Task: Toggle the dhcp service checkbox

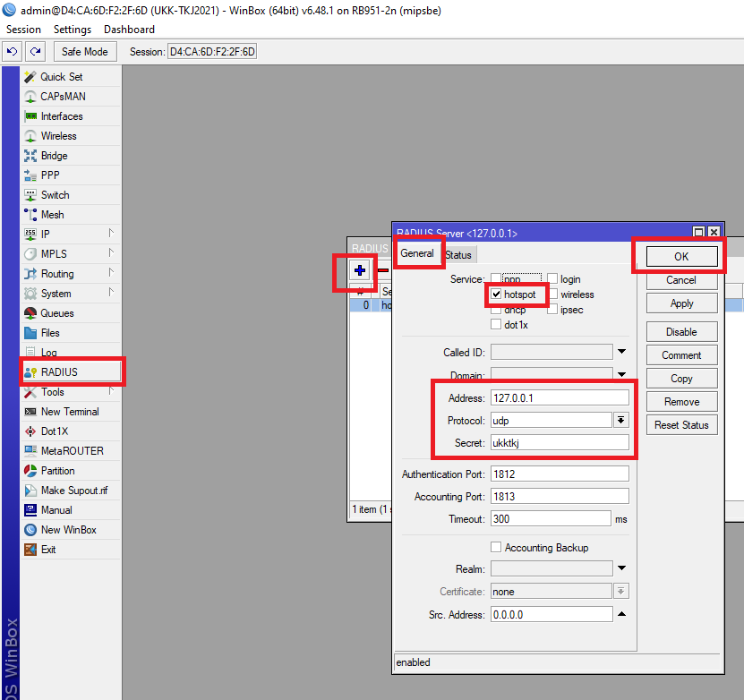Action: [x=496, y=310]
